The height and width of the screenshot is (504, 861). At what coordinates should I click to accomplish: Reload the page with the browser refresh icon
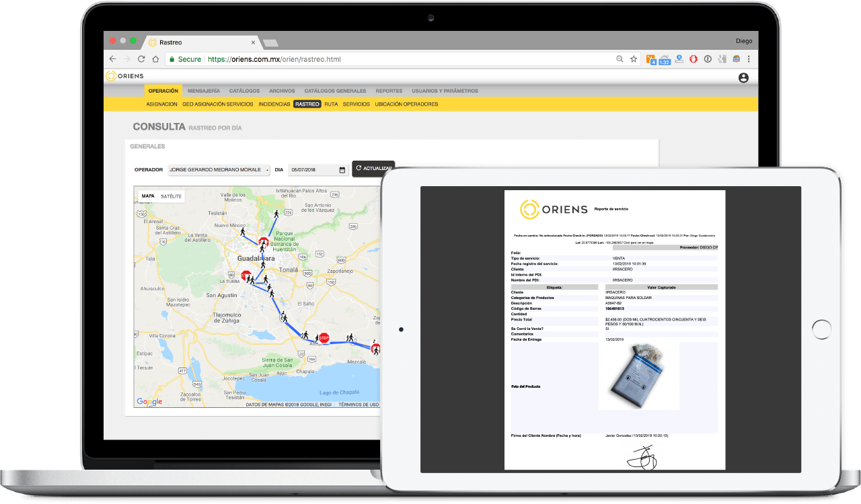141,59
